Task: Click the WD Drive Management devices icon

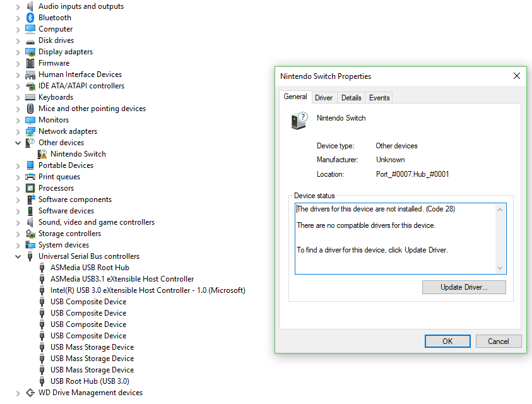Action: click(x=30, y=393)
